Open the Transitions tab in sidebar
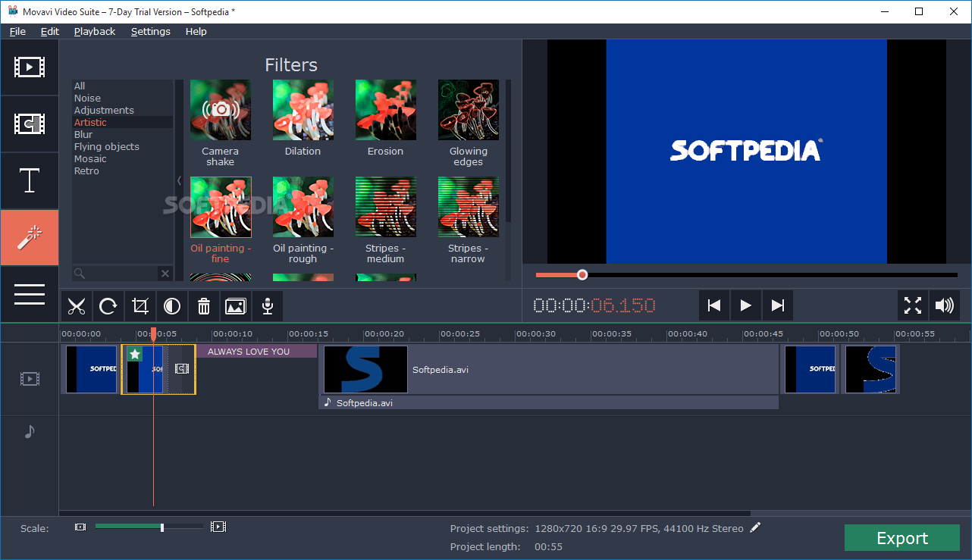This screenshot has width=972, height=560. pyautogui.click(x=29, y=124)
